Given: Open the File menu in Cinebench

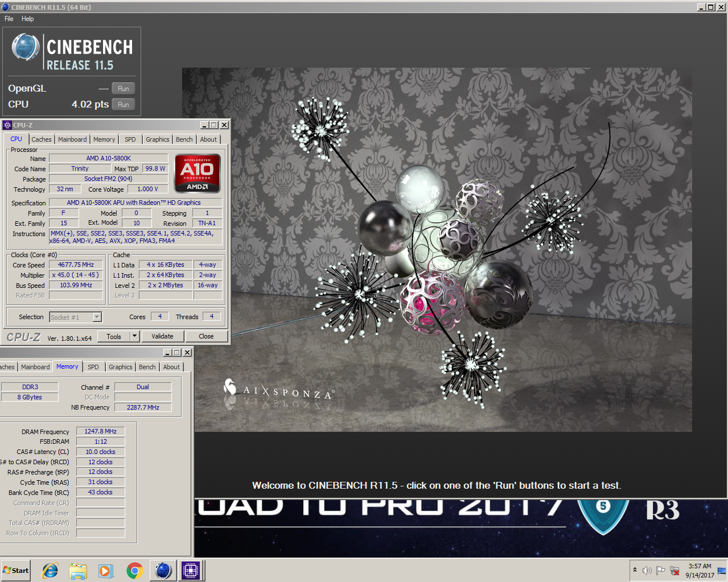Looking at the screenshot, I should [x=9, y=19].
